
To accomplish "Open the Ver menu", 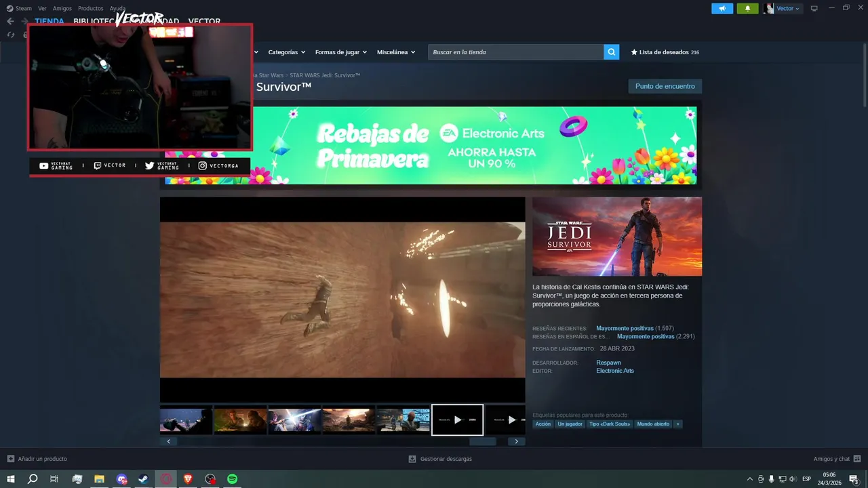I will [42, 8].
